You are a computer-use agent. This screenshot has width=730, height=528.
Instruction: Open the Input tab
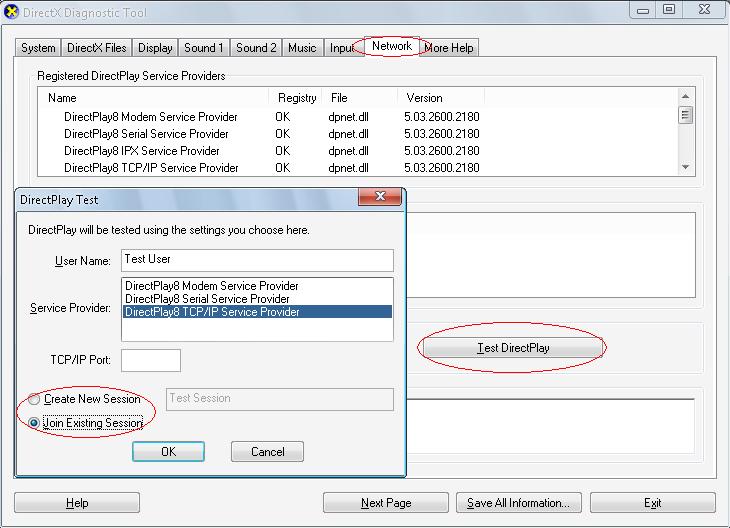[342, 48]
